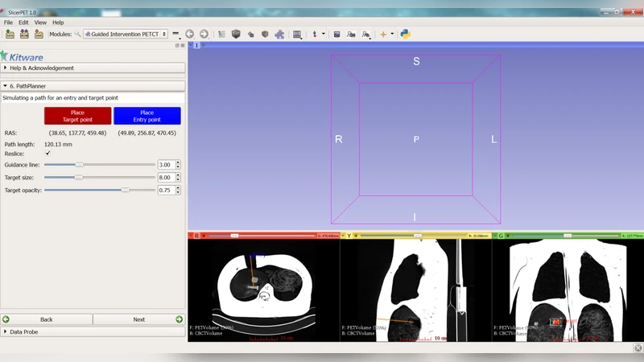This screenshot has height=362, width=644.
Task: Expand the Data Probe panel
Action: [23, 331]
